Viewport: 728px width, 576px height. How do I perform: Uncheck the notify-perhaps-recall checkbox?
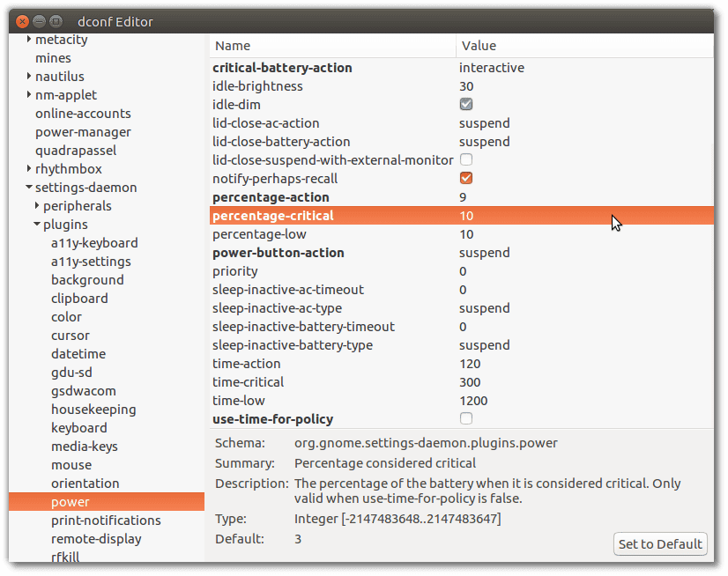[x=465, y=178]
